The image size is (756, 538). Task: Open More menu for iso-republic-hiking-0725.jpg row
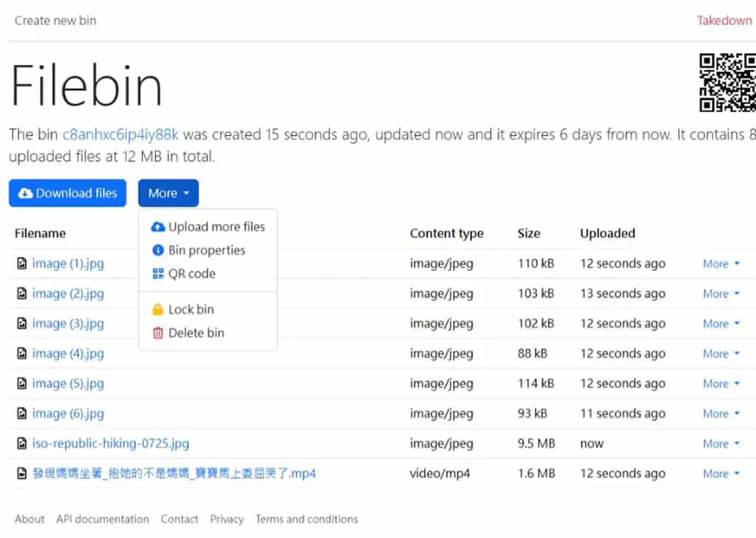point(721,444)
